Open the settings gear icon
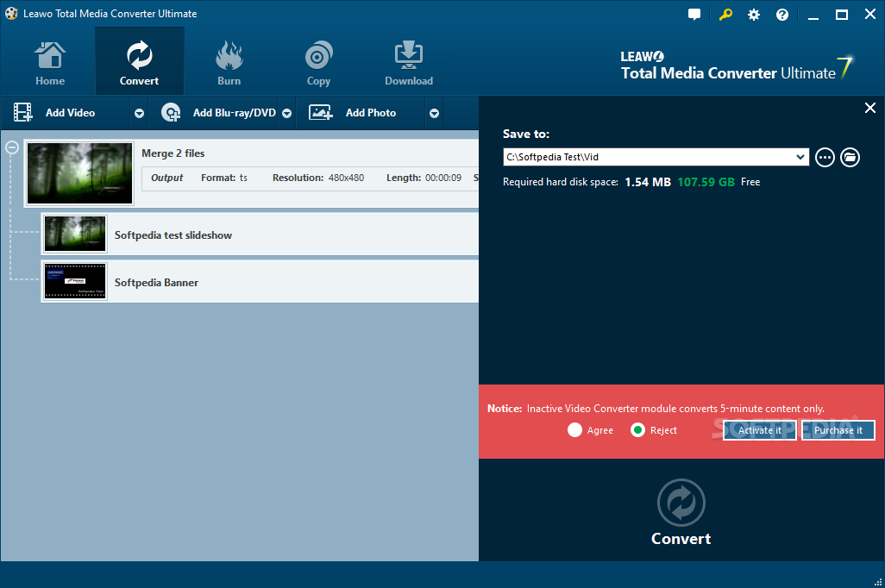This screenshot has height=588, width=885. coord(754,15)
